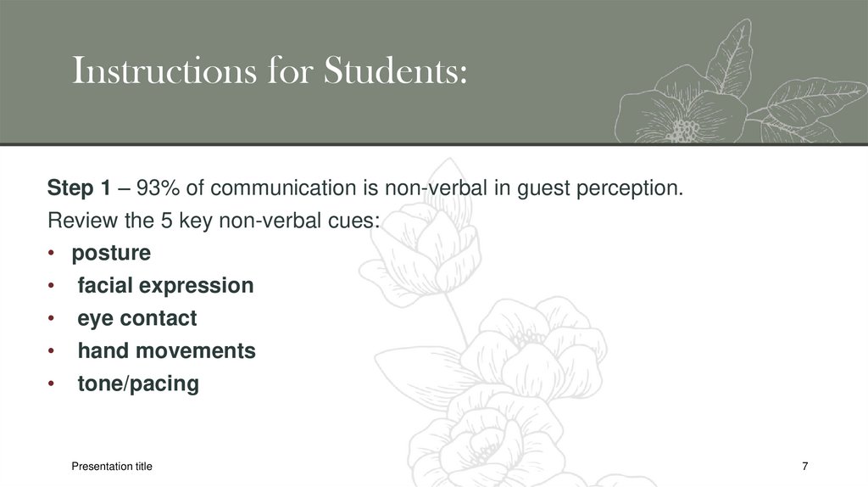Click the slide title "Instructions for Students:"
Image resolution: width=868 pixels, height=487 pixels.
[270, 72]
